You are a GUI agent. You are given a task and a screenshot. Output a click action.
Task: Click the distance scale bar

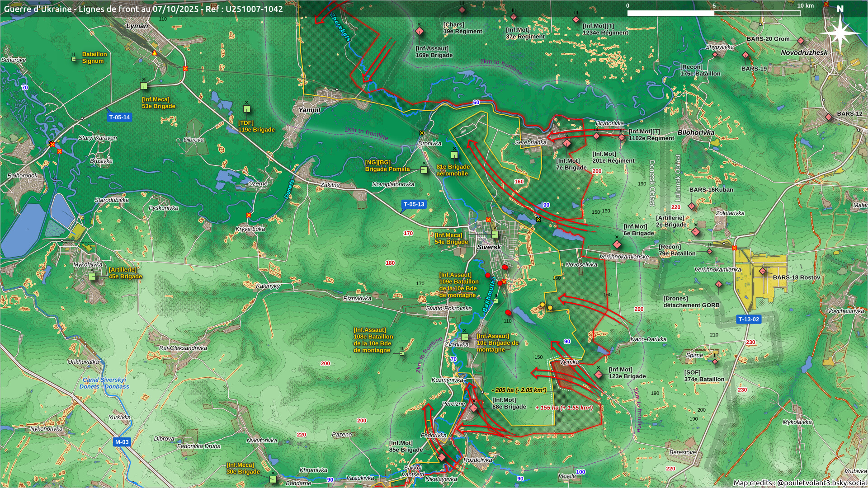[713, 13]
